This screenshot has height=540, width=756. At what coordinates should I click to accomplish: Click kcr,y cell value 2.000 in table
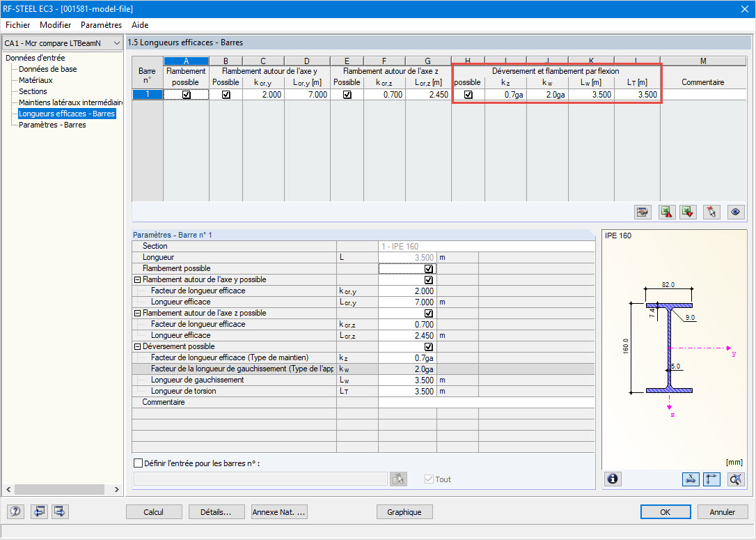click(x=263, y=95)
